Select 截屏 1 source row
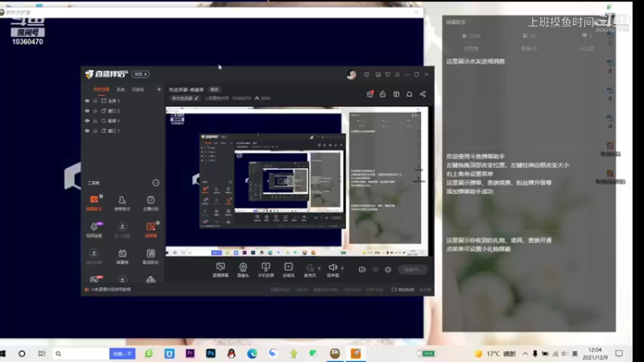Image resolution: width=644 pixels, height=362 pixels. click(x=123, y=121)
